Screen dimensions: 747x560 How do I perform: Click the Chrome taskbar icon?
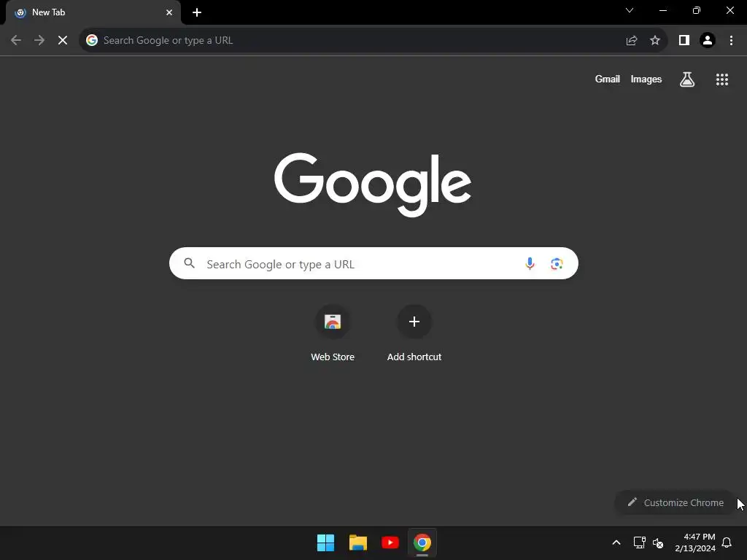pos(422,542)
